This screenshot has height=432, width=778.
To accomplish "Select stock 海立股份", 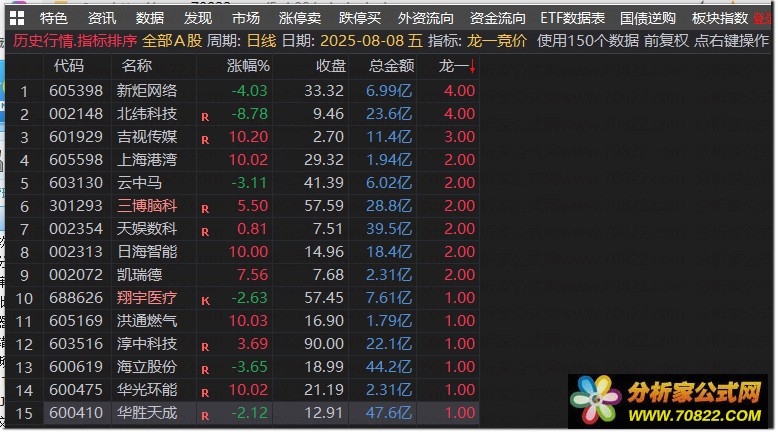I will click(x=147, y=367).
